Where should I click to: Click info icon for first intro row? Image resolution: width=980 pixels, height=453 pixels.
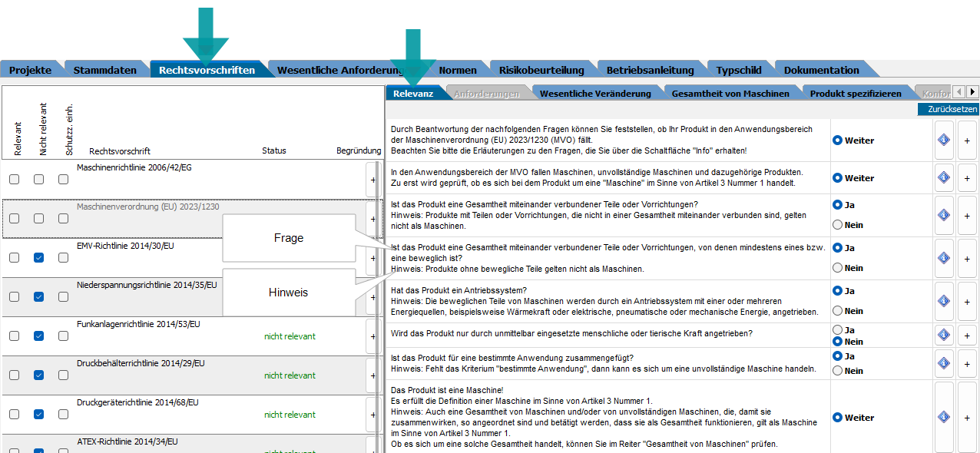pos(944,141)
